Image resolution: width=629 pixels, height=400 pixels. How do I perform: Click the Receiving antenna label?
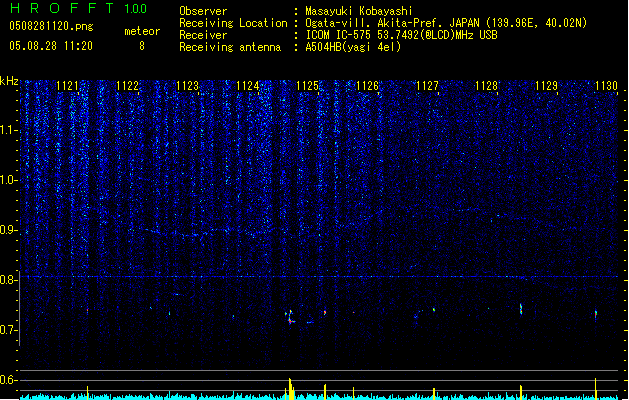tap(230, 47)
